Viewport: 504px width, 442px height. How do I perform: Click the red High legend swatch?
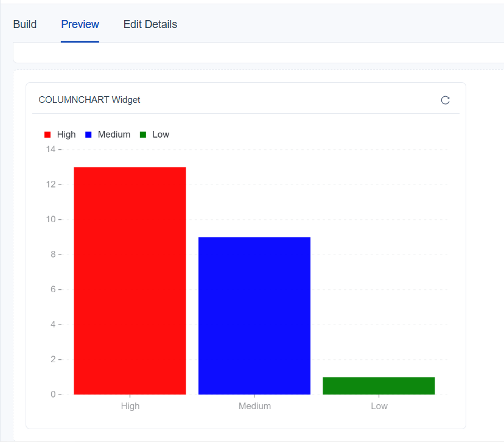(x=48, y=135)
